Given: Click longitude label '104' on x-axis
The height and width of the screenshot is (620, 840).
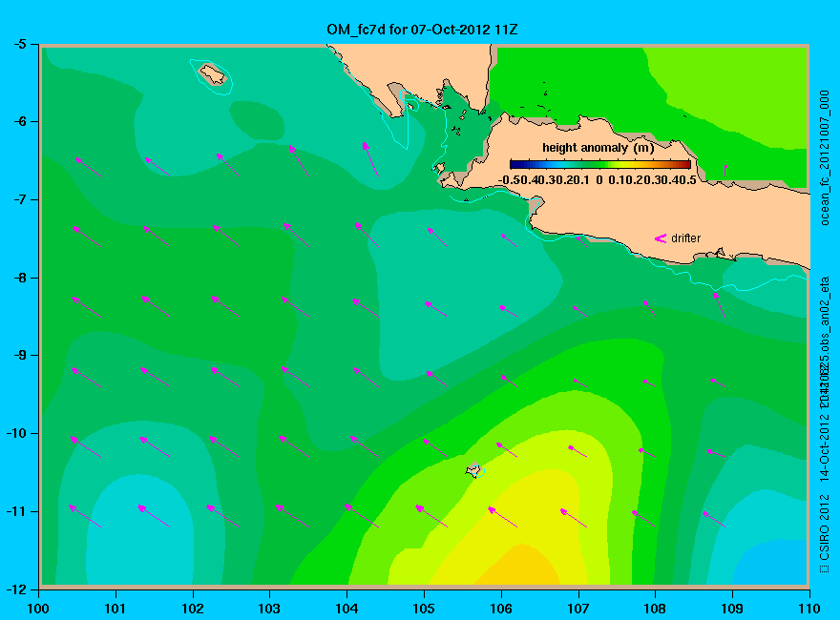Looking at the screenshot, I should [x=346, y=609].
